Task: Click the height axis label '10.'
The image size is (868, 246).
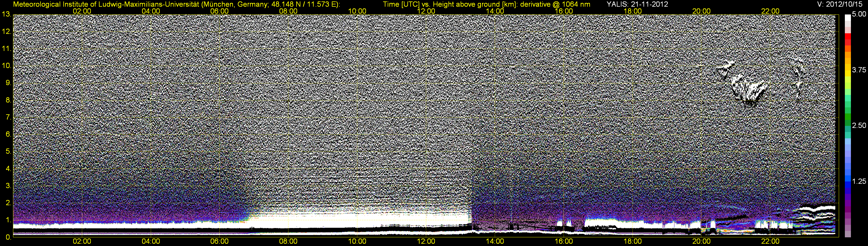Action: point(6,66)
